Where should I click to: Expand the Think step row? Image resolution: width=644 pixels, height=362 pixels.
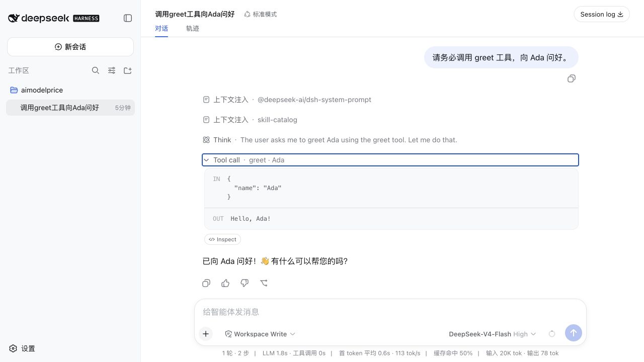[x=390, y=140]
